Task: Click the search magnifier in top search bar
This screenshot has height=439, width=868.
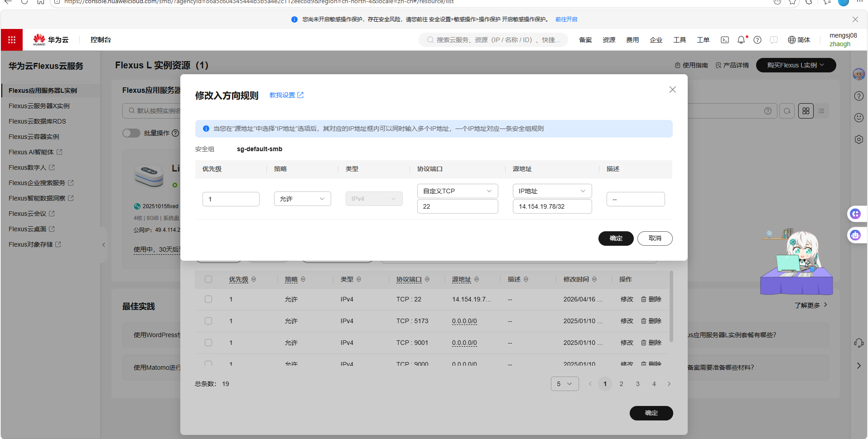Action: (430, 40)
